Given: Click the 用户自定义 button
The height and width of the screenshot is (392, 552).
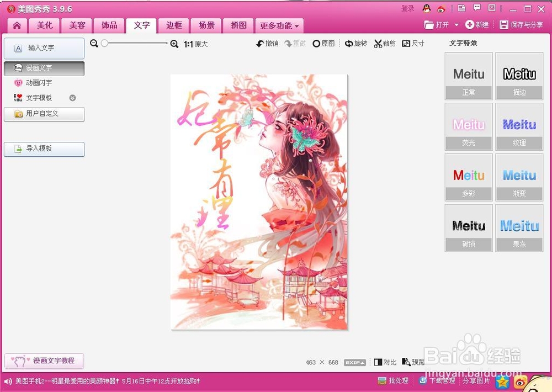Looking at the screenshot, I should 44,114.
